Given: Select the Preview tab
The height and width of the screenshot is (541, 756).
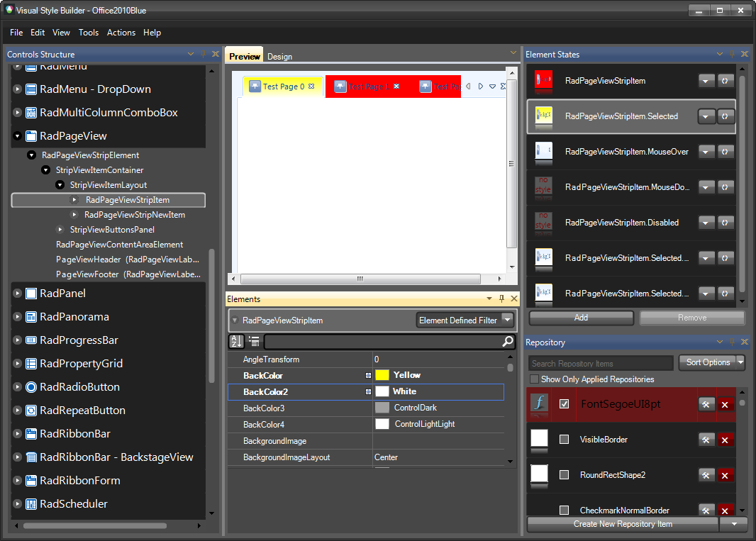Looking at the screenshot, I should pos(245,56).
